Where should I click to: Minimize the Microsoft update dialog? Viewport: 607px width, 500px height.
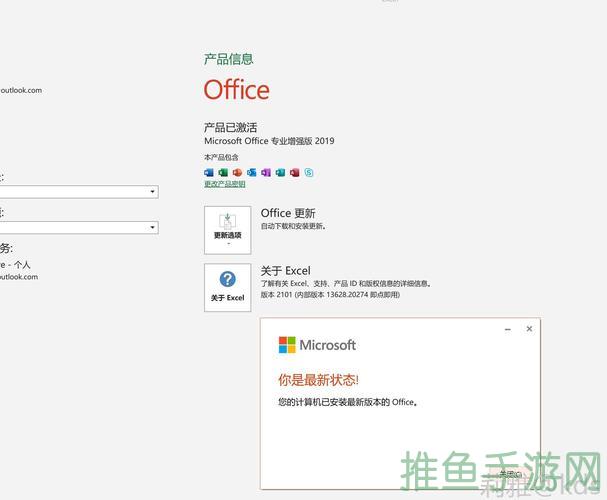coord(508,329)
